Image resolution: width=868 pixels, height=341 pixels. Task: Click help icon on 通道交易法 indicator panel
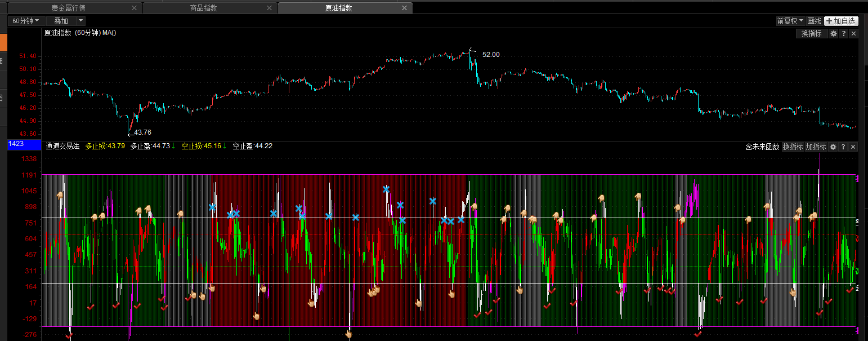843,147
